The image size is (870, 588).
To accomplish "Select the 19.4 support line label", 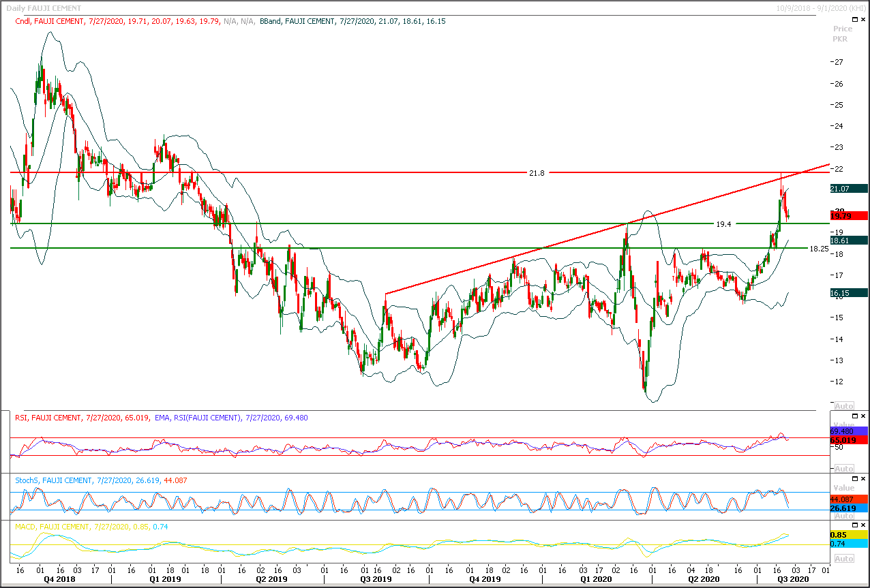I will (723, 223).
